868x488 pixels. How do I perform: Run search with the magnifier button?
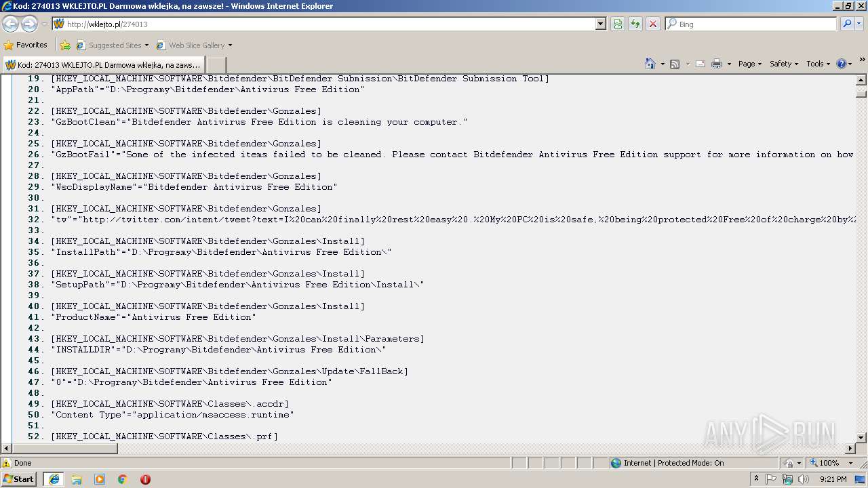coord(846,24)
